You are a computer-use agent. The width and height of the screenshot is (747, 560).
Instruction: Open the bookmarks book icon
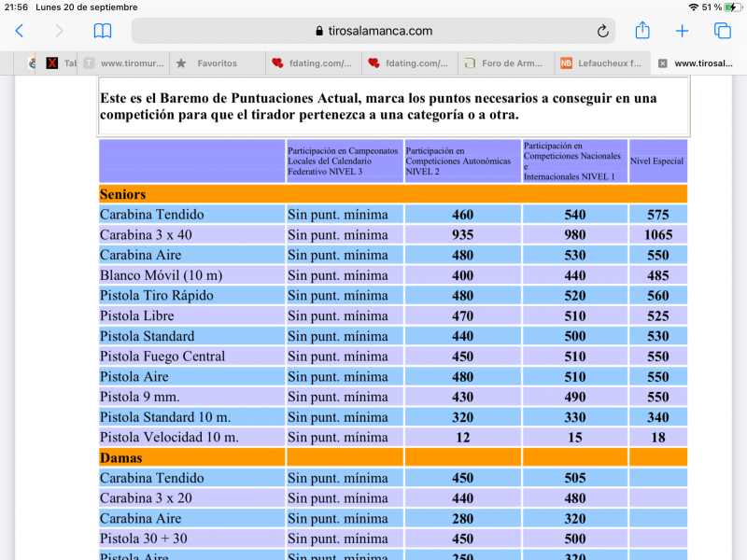pos(102,31)
